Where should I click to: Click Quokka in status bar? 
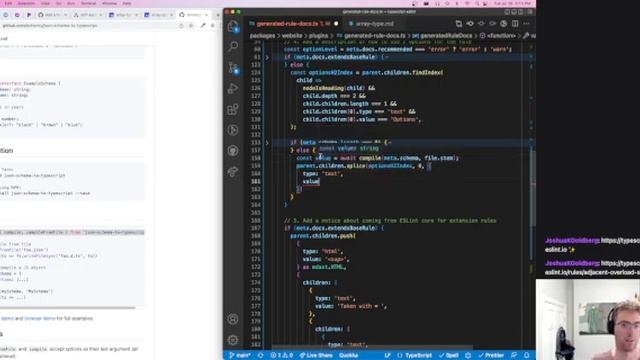349,355
